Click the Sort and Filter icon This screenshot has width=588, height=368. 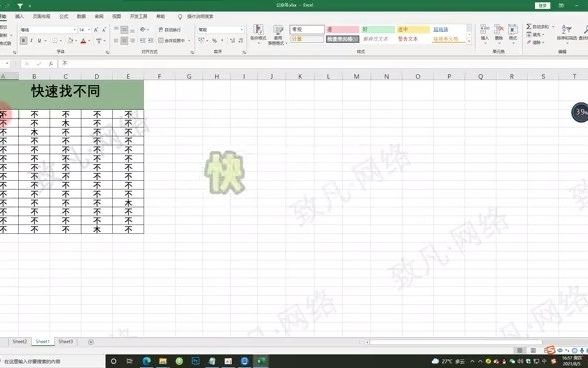(566, 33)
